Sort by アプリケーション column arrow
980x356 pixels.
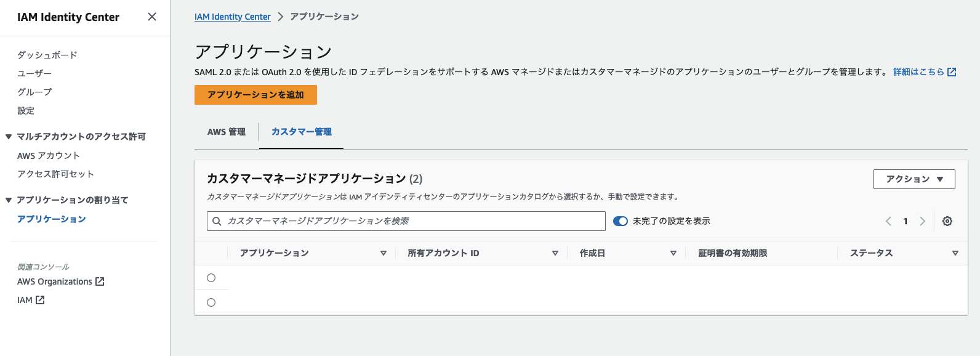(x=384, y=253)
